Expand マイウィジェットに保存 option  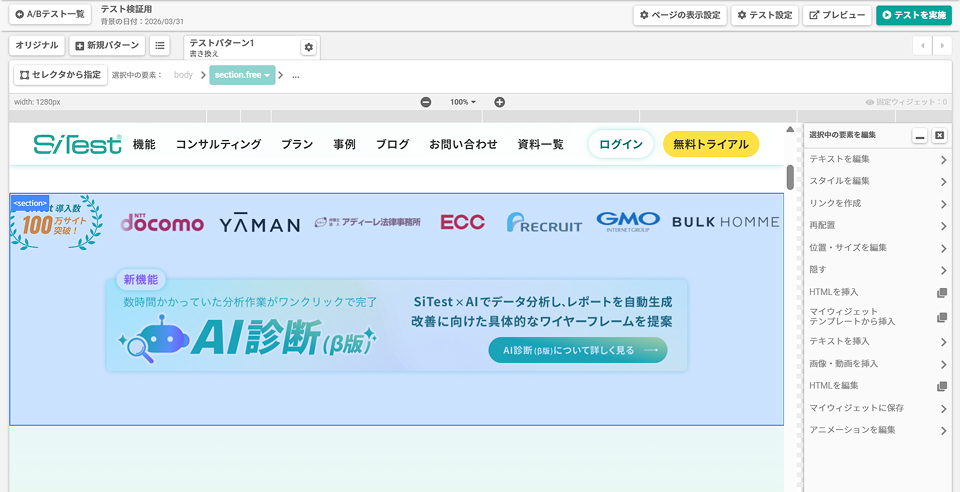(879, 408)
